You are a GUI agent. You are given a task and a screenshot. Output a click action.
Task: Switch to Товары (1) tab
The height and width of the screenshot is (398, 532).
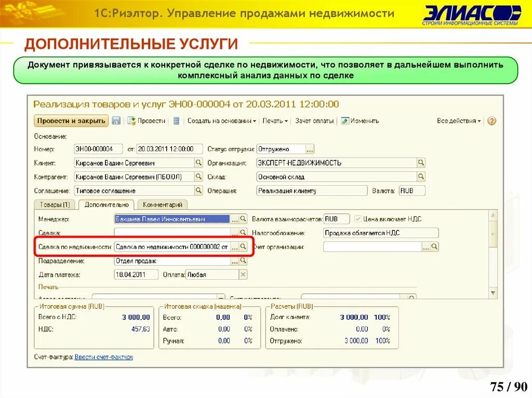[x=55, y=205]
